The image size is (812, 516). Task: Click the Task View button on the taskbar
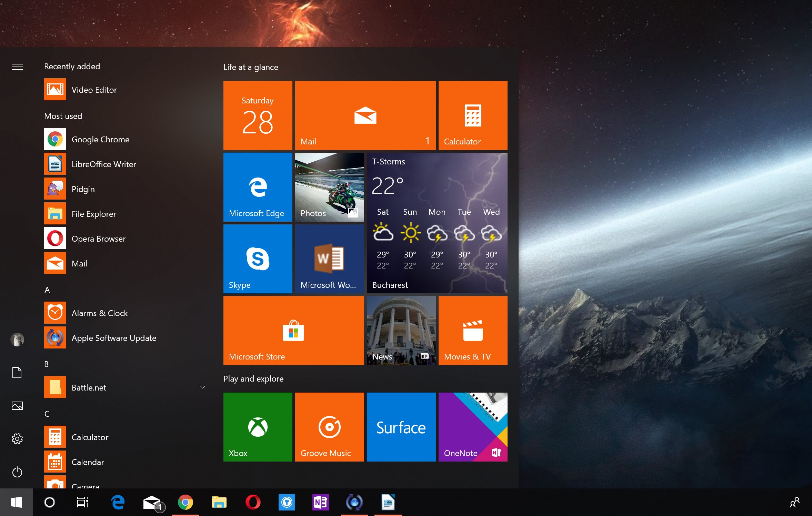coord(82,502)
